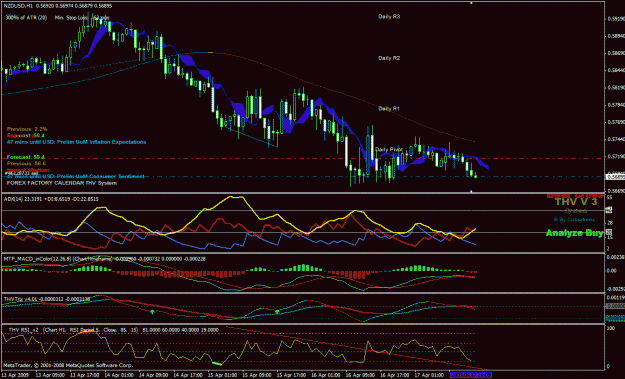Select the '300% of ATR (20)' label
The height and width of the screenshot is (379, 625).
coord(26,18)
